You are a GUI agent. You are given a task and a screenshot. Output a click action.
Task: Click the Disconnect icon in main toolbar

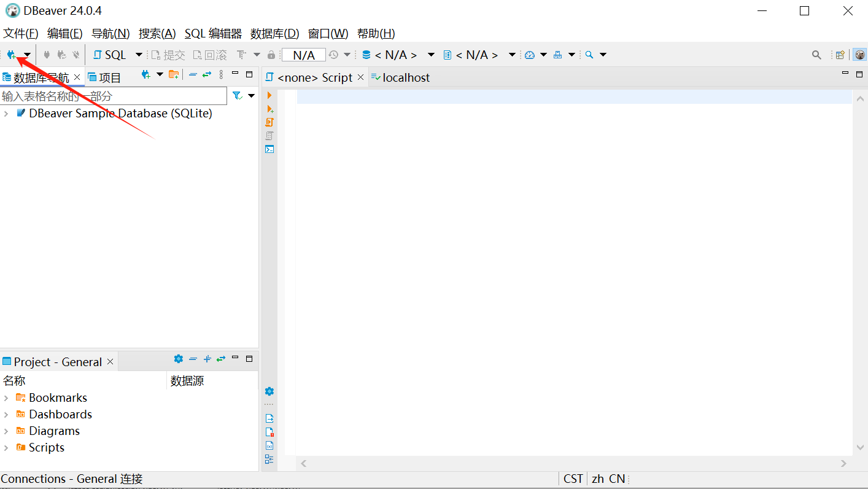(x=76, y=55)
